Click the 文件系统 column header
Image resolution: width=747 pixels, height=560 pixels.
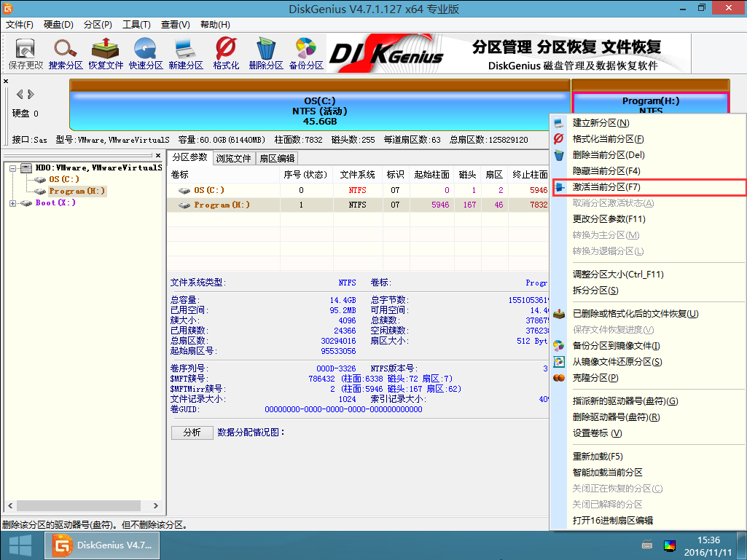tap(357, 175)
